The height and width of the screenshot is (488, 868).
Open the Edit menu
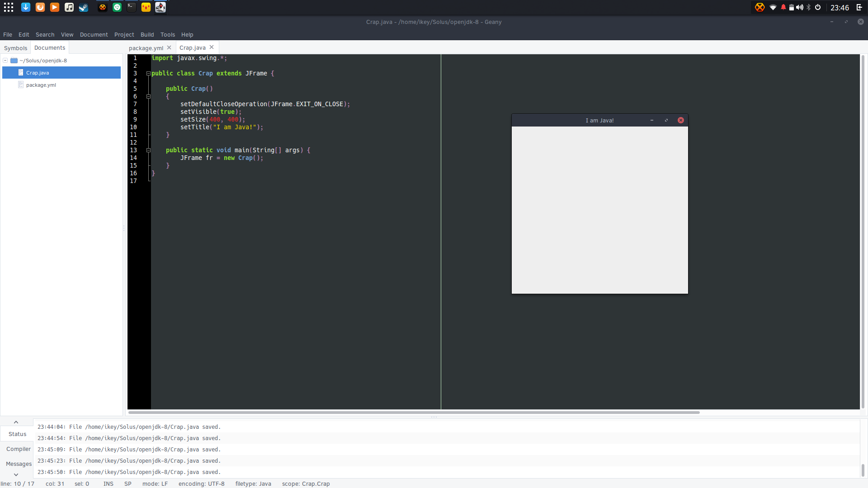[24, 35]
